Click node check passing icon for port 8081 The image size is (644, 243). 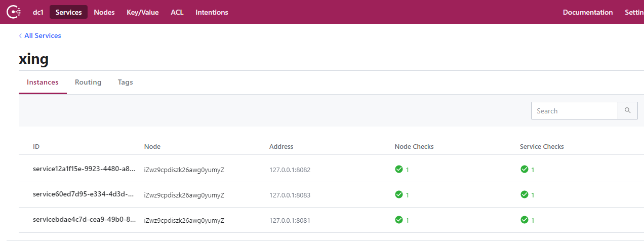[399, 220]
